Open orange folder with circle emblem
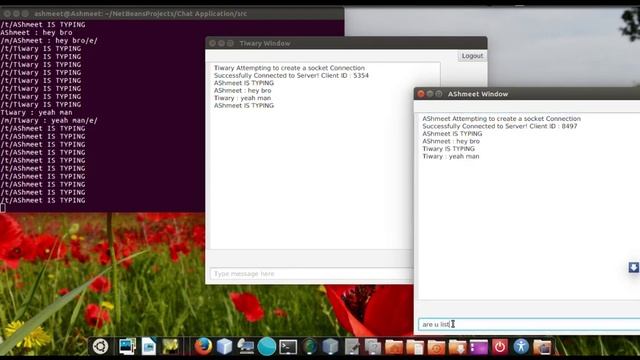Viewport: 640px width, 360px height. point(436,347)
